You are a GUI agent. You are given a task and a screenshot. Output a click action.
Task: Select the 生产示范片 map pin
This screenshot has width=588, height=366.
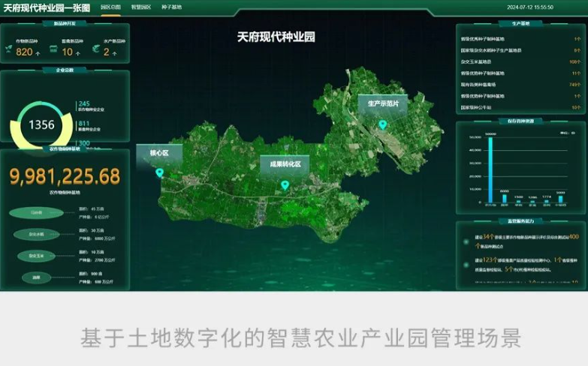click(x=383, y=124)
